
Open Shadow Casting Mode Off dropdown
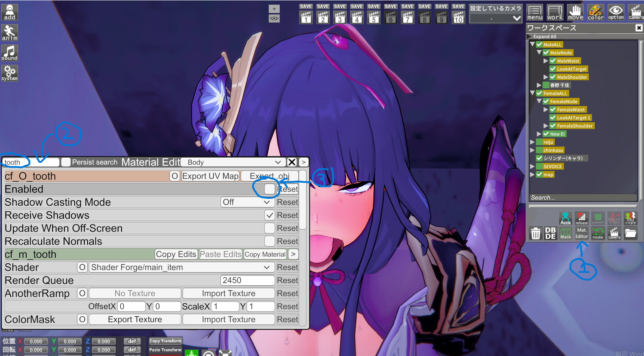(247, 202)
